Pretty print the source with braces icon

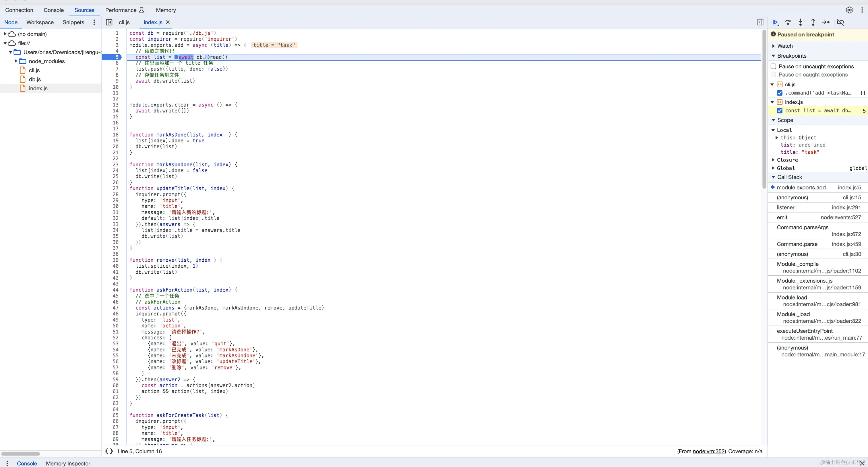pyautogui.click(x=109, y=451)
